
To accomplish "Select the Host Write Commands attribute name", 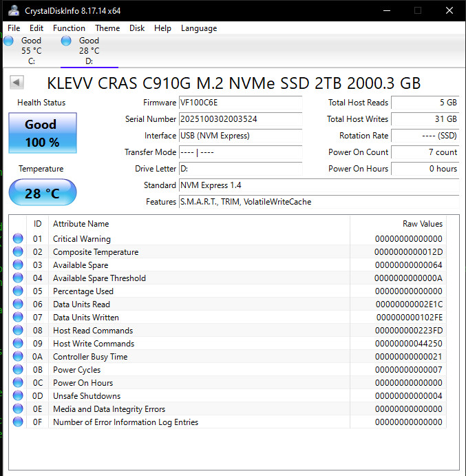I will click(94, 343).
